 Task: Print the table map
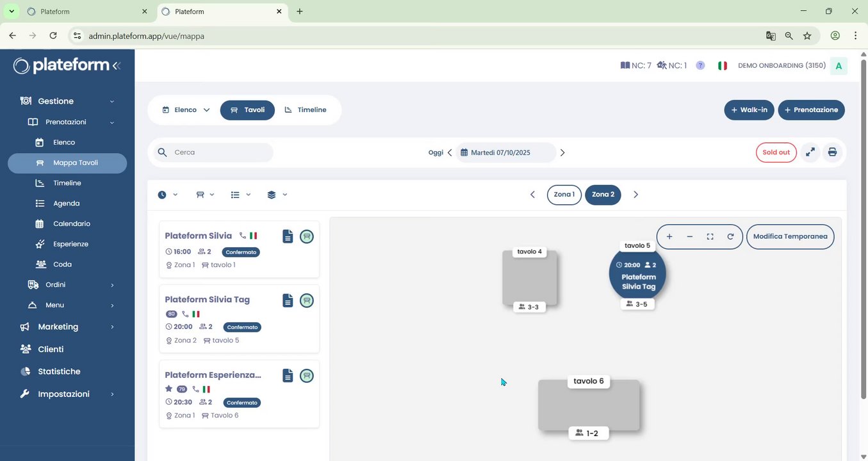click(832, 152)
